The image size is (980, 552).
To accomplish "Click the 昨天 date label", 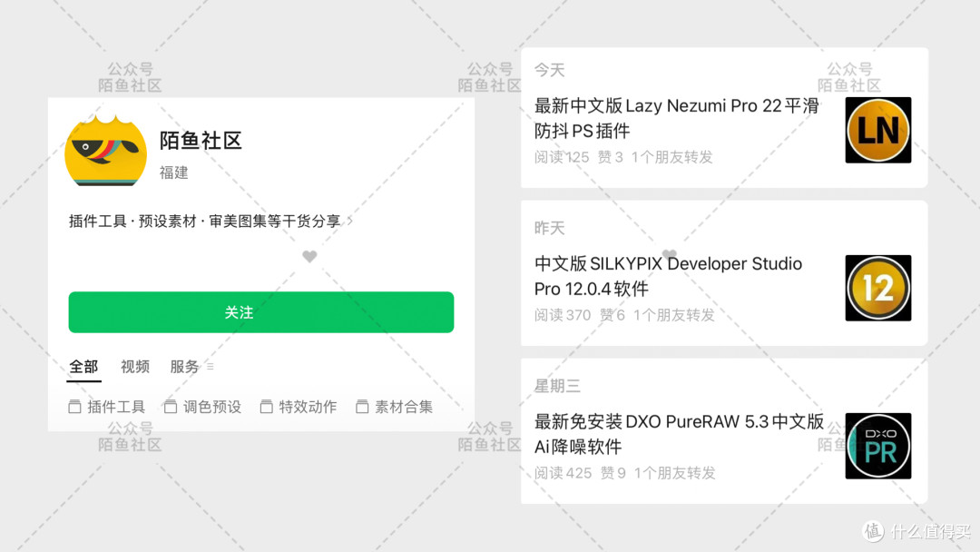I will pyautogui.click(x=549, y=228).
